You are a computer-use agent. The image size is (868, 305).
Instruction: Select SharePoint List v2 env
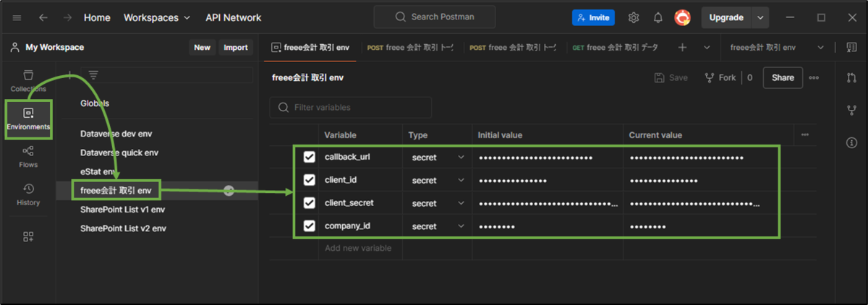coord(123,228)
